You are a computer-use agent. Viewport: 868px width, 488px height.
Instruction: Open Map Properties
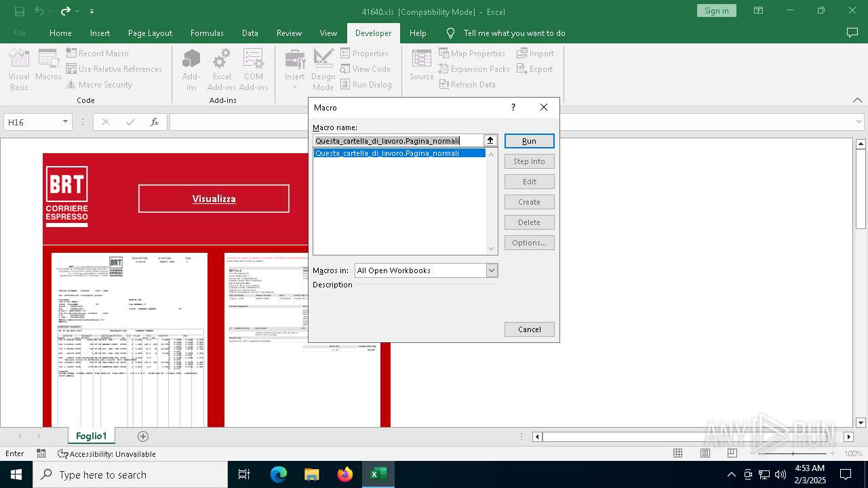point(472,54)
